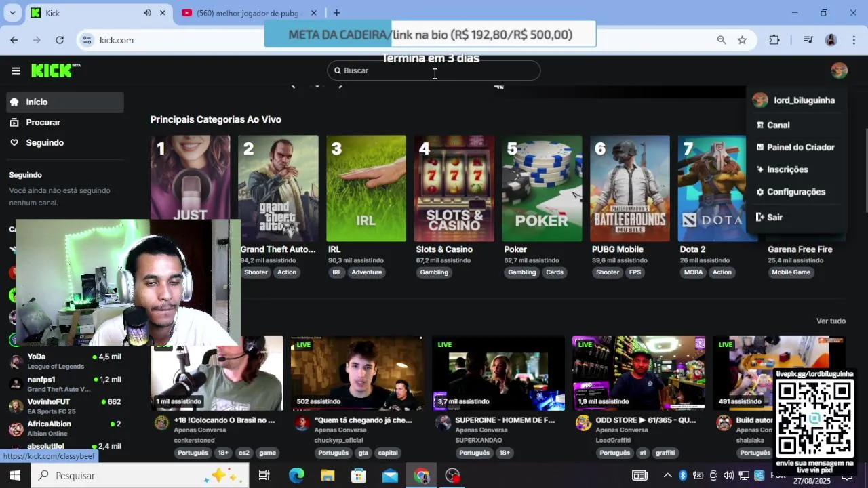Click the FPS tag under PUBG Mobile

pyautogui.click(x=635, y=272)
